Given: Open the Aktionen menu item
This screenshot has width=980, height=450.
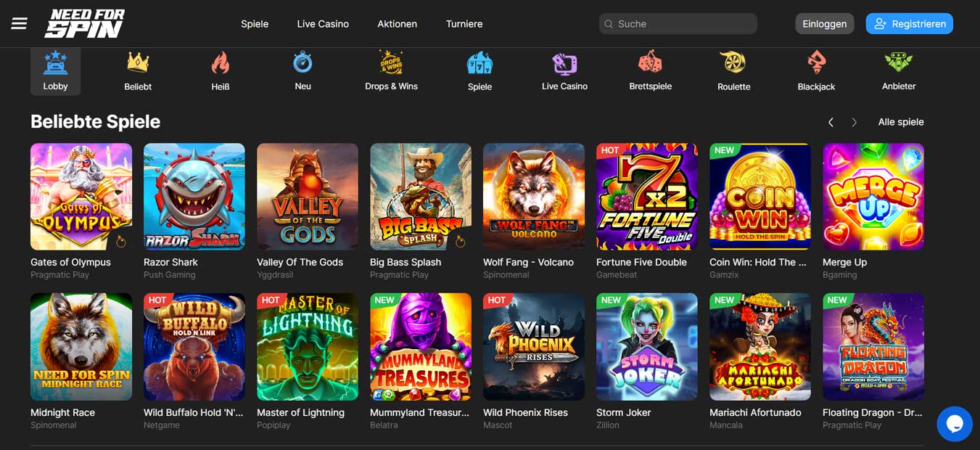Looking at the screenshot, I should coord(397,23).
